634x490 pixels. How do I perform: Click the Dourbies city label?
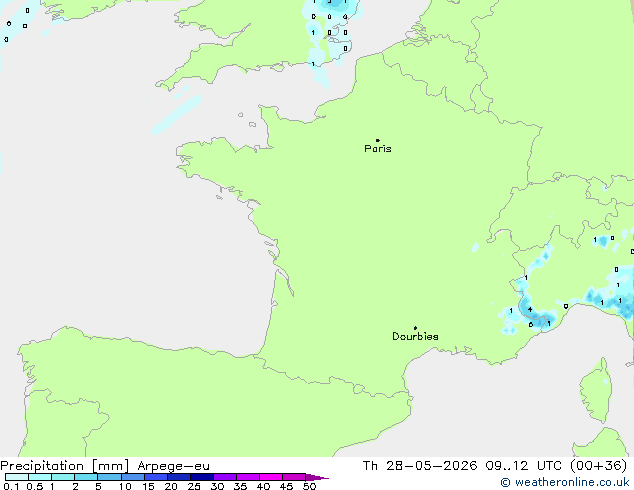click(x=415, y=336)
